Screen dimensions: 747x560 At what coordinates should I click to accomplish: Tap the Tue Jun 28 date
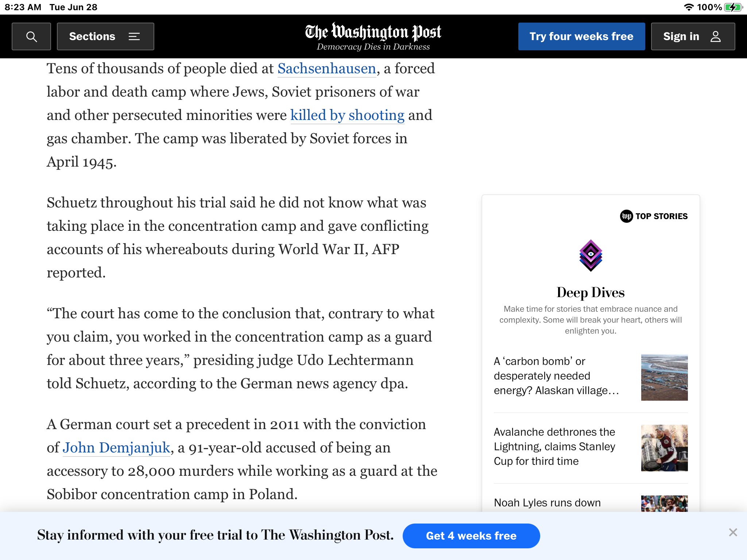pos(73,7)
